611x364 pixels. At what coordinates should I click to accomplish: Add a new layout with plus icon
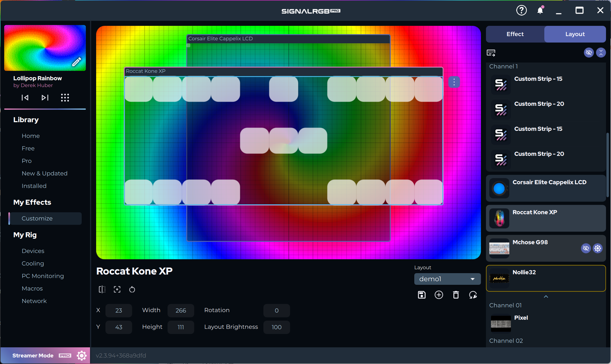439,295
